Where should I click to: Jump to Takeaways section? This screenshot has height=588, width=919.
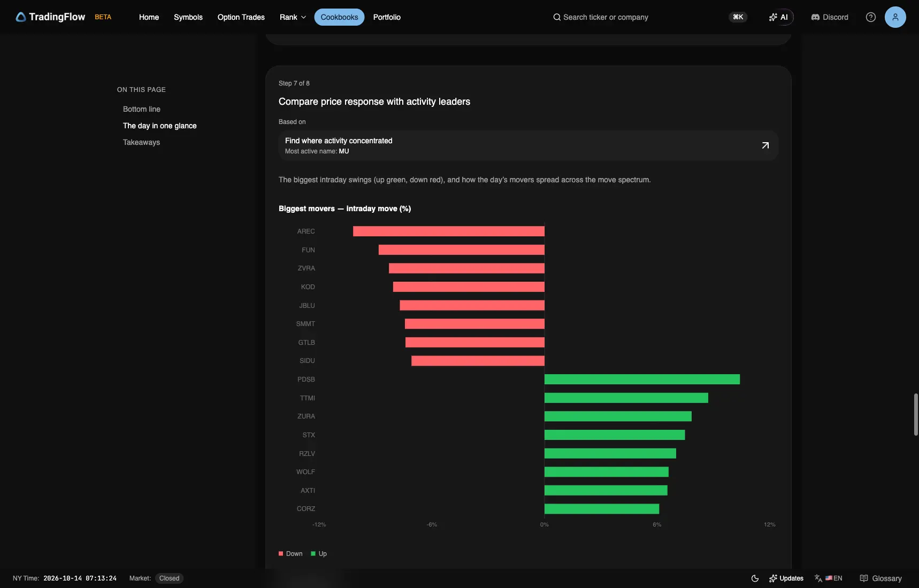(142, 142)
